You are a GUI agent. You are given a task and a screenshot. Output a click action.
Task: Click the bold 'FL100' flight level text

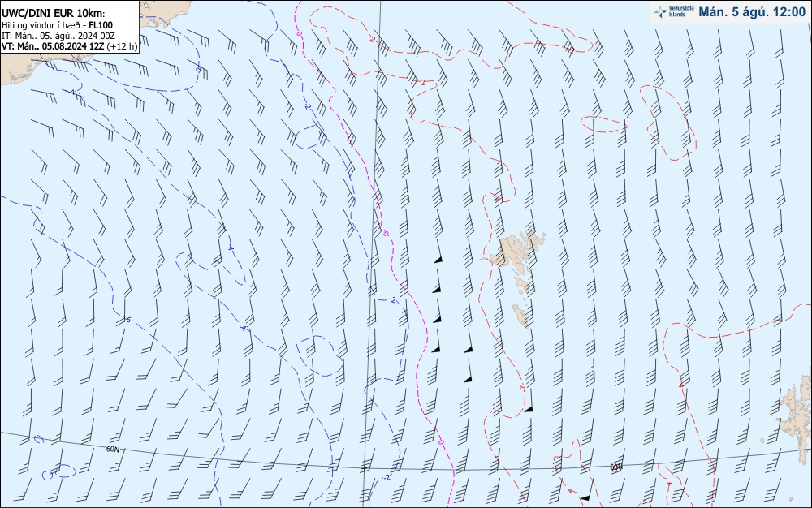(101, 25)
